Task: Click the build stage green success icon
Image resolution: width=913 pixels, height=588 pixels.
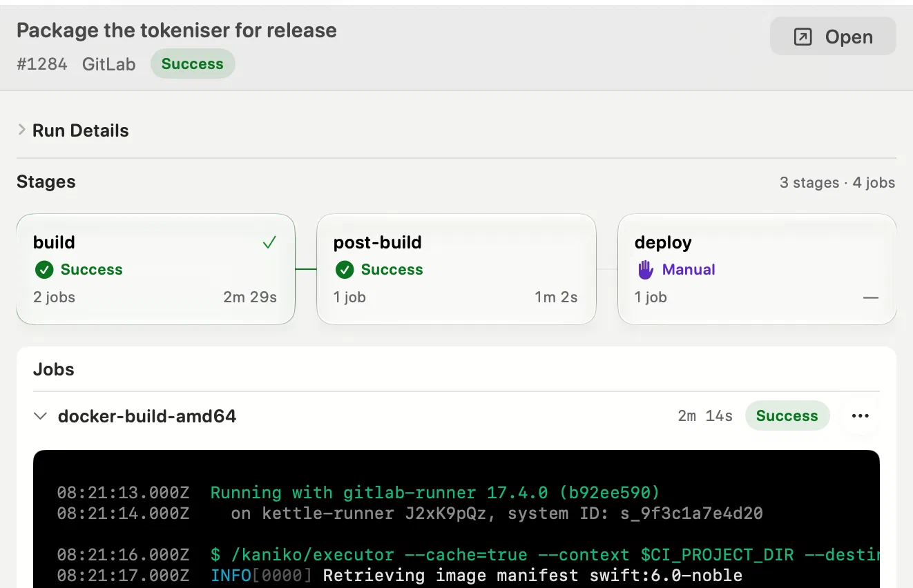Action: coord(44,270)
